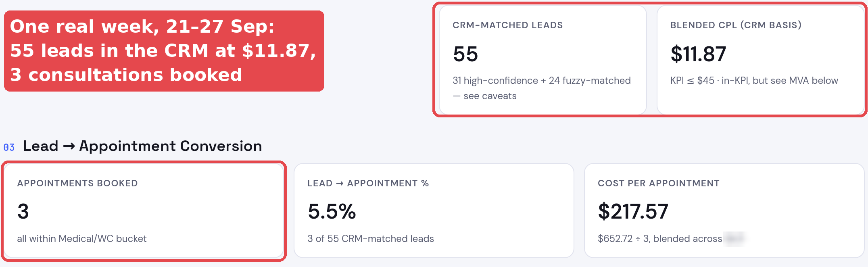
Task: Click the appointments booked value 3
Action: click(x=23, y=211)
